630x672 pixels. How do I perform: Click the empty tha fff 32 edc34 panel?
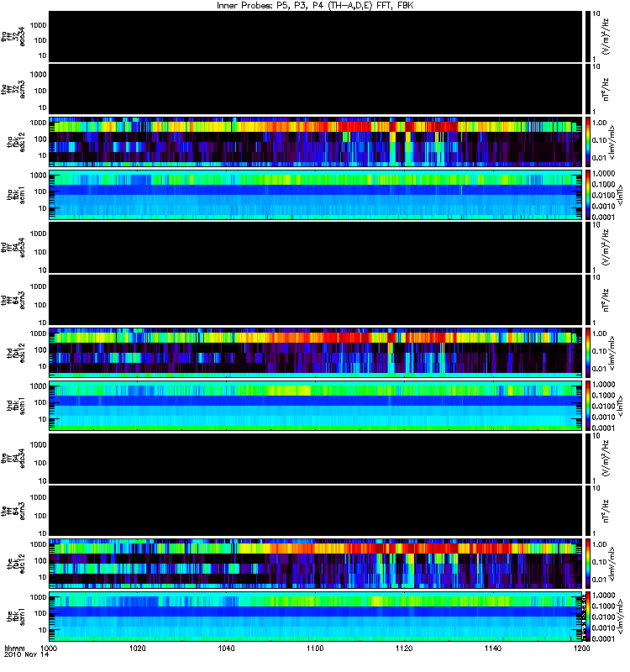tap(316, 36)
